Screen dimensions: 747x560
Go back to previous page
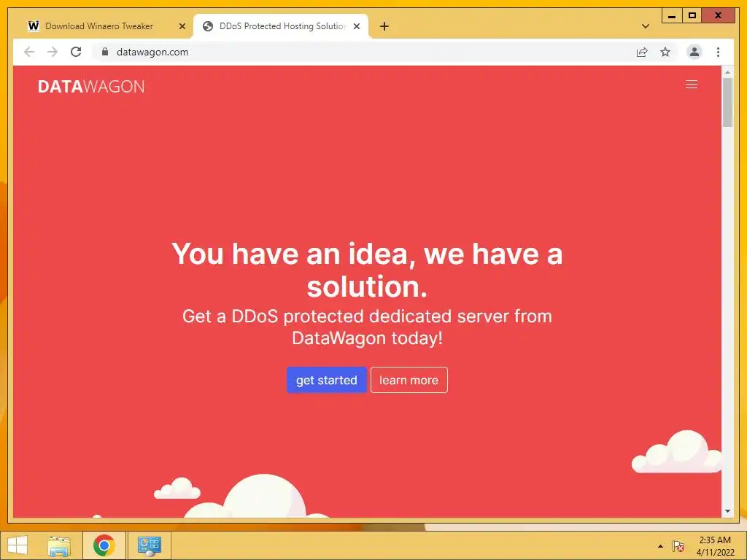coord(29,52)
